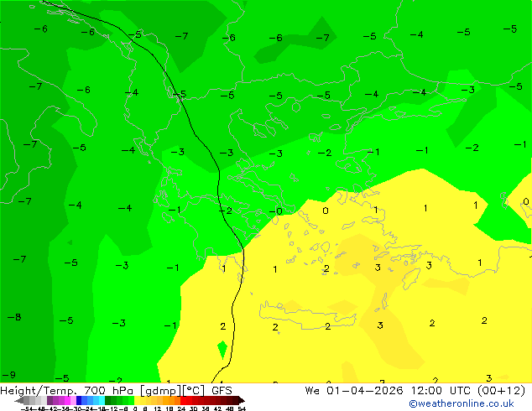Click the 24 label under the legend
The image size is (532, 411).
pyautogui.click(x=181, y=408)
